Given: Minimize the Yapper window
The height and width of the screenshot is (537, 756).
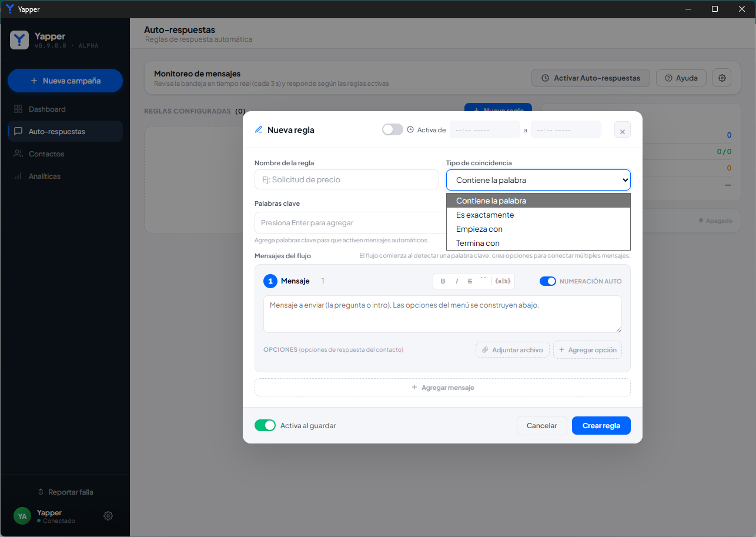Looking at the screenshot, I should 687,9.
